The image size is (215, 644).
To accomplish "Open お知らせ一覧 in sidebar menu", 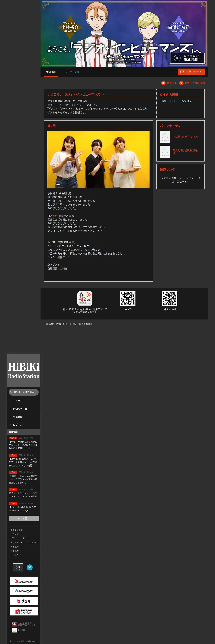I will [x=24, y=409].
